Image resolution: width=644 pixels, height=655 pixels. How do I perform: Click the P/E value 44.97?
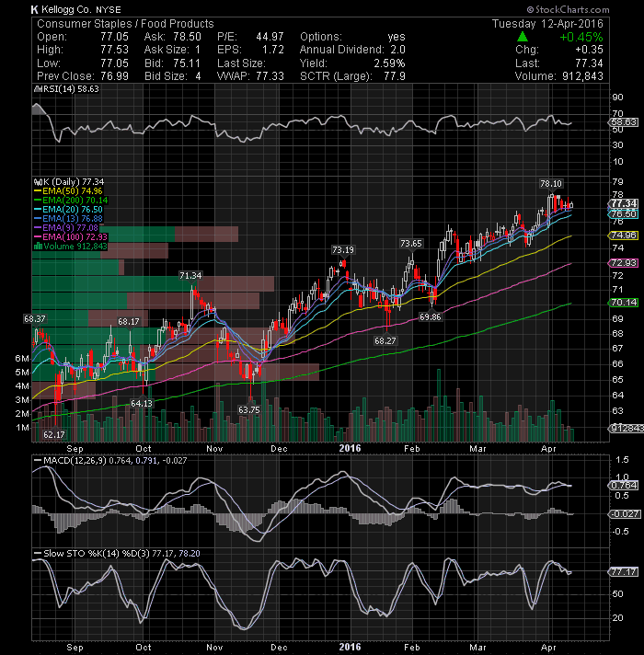(x=270, y=37)
